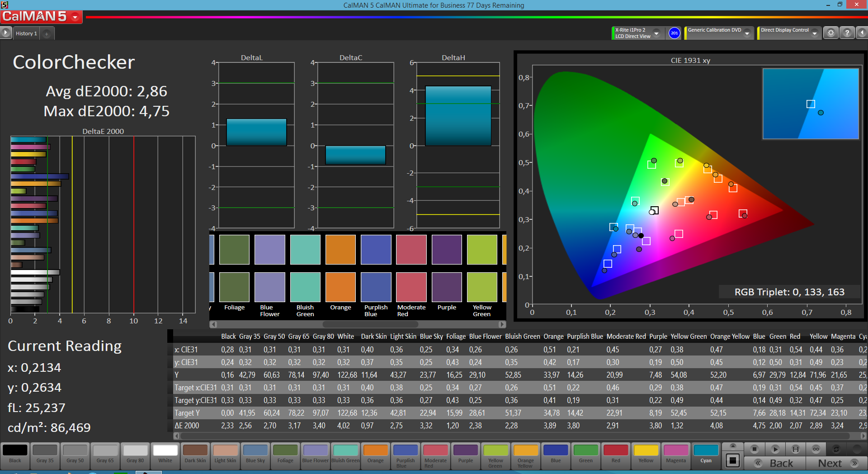The image size is (868, 474).
Task: Expand Generic Calibration DVD source dropdown
Action: pyautogui.click(x=747, y=33)
